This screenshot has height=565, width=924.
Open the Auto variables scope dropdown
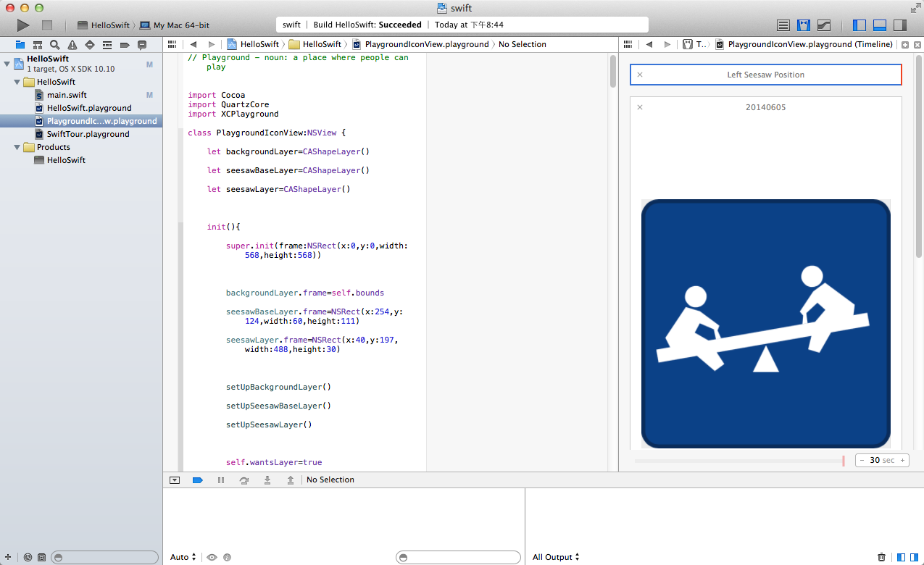(183, 557)
